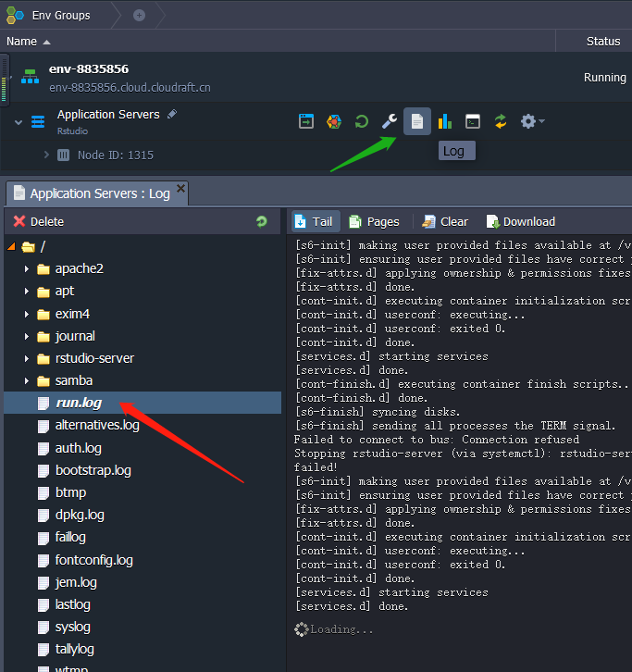The image size is (632, 672).
Task: Click the wrench Config icon
Action: point(390,121)
